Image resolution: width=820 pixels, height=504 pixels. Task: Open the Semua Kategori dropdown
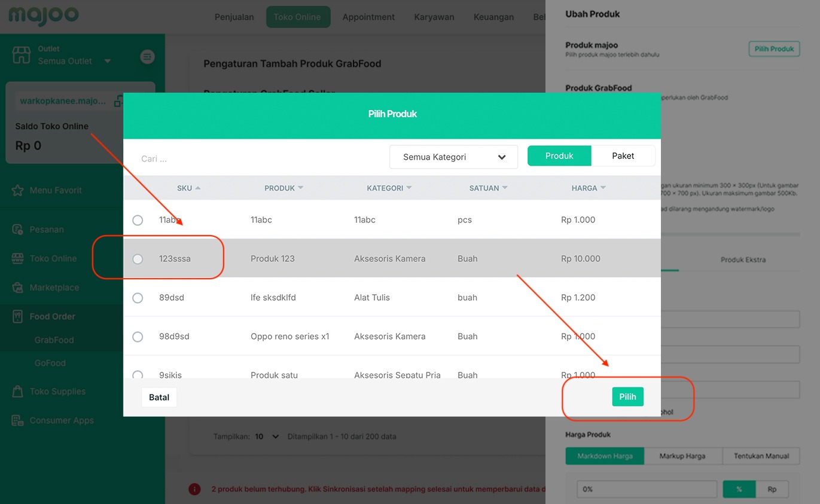[453, 157]
